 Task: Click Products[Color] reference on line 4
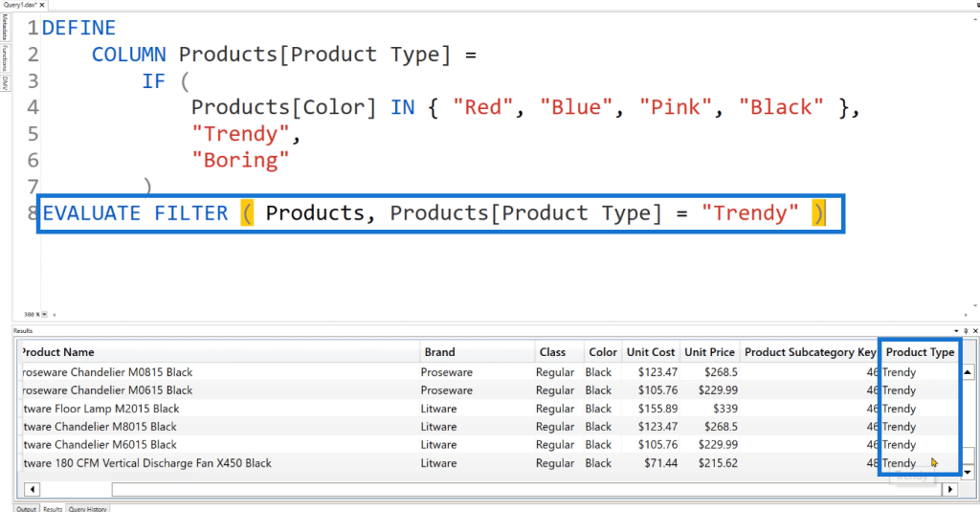point(283,107)
